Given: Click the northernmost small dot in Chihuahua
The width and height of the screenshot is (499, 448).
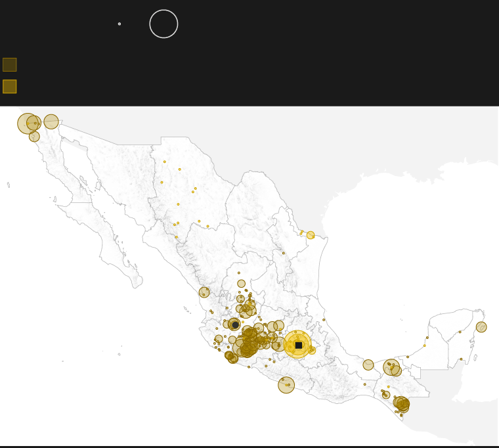Looking at the screenshot, I should [x=165, y=162].
